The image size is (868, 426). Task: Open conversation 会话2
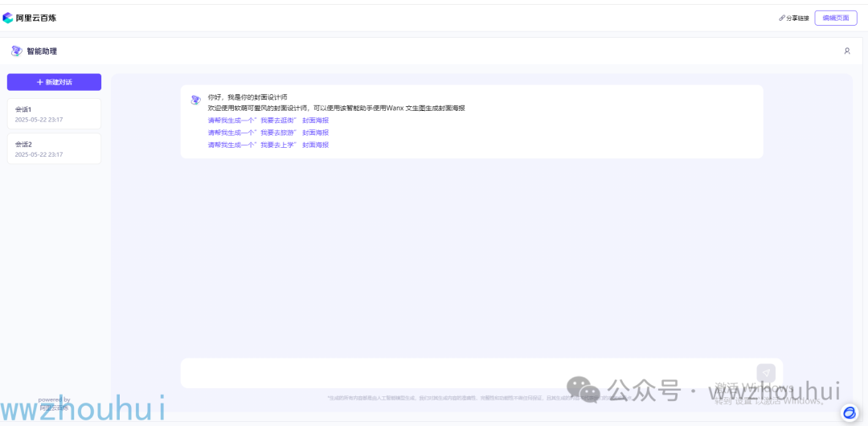click(x=55, y=149)
